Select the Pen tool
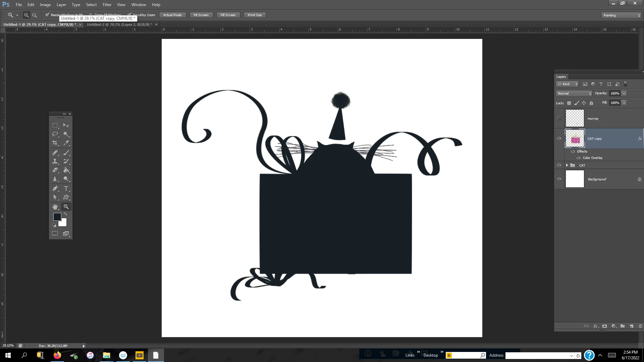Image resolution: width=644 pixels, height=362 pixels. (55, 188)
